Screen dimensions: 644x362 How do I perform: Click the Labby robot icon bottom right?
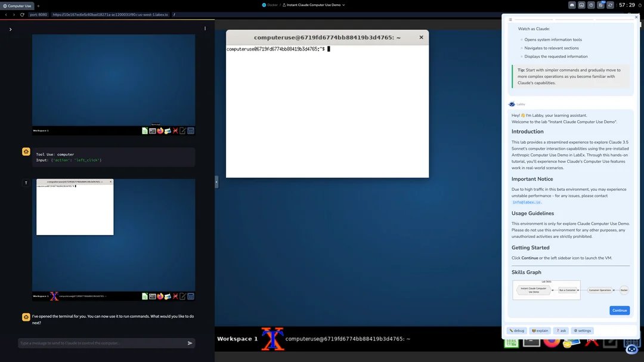(x=632, y=348)
